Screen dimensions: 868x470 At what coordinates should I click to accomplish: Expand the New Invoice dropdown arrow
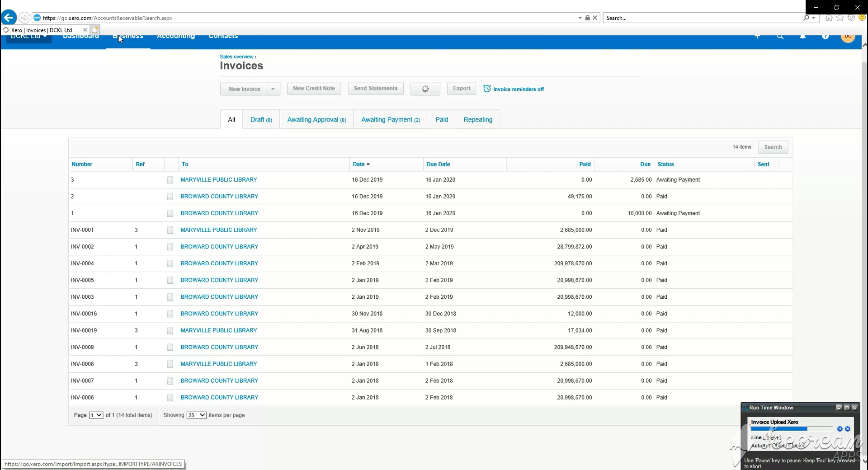[x=273, y=89]
